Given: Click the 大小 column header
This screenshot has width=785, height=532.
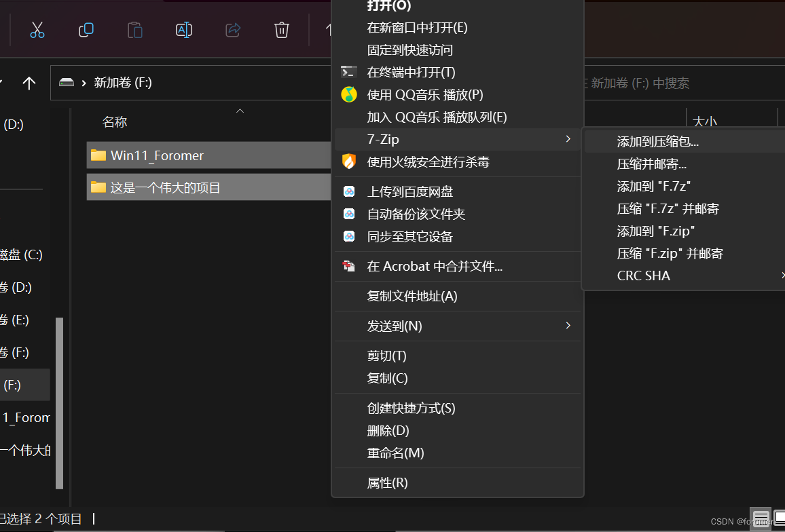Looking at the screenshot, I should (705, 121).
